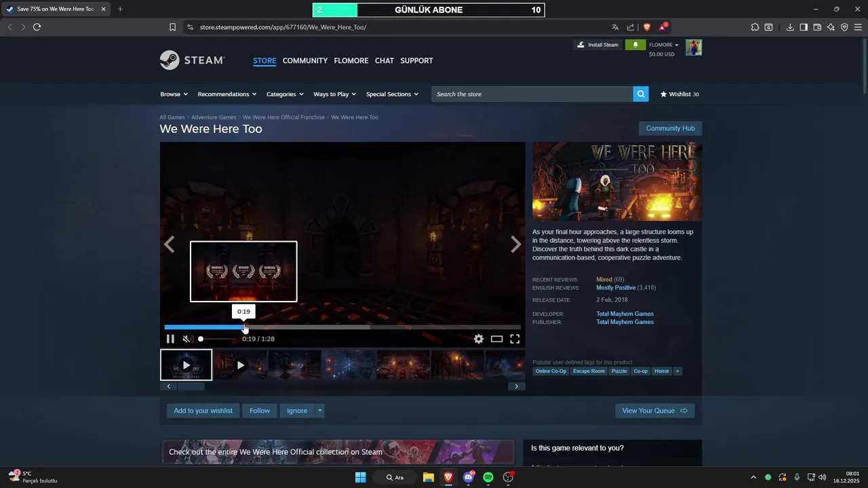868x488 pixels.
Task: Pause the trailer video
Action: click(170, 339)
